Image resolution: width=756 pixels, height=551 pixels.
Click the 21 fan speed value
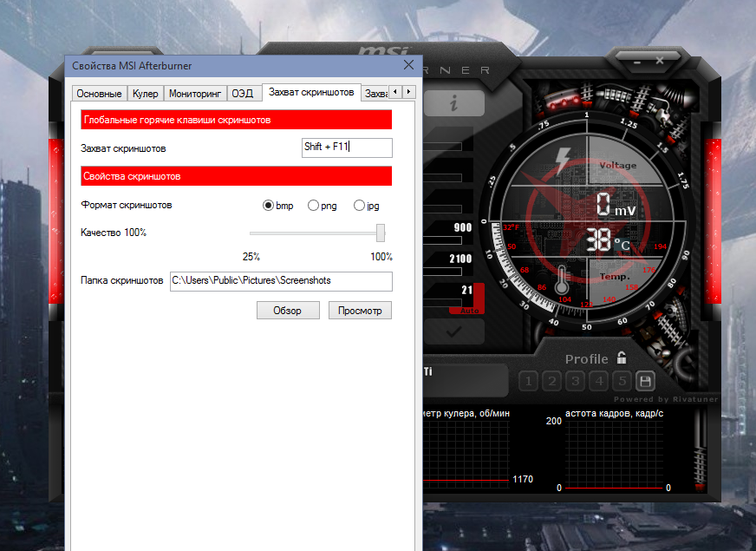coord(466,290)
